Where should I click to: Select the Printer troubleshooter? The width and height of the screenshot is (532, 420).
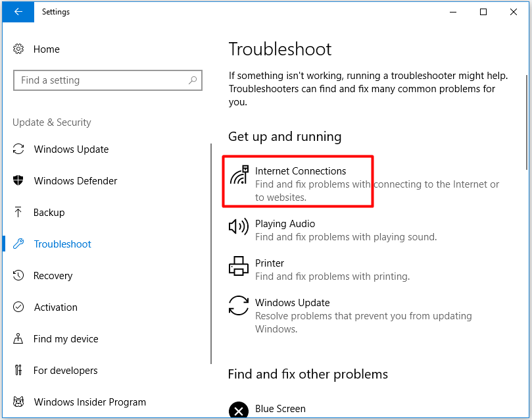point(270,263)
